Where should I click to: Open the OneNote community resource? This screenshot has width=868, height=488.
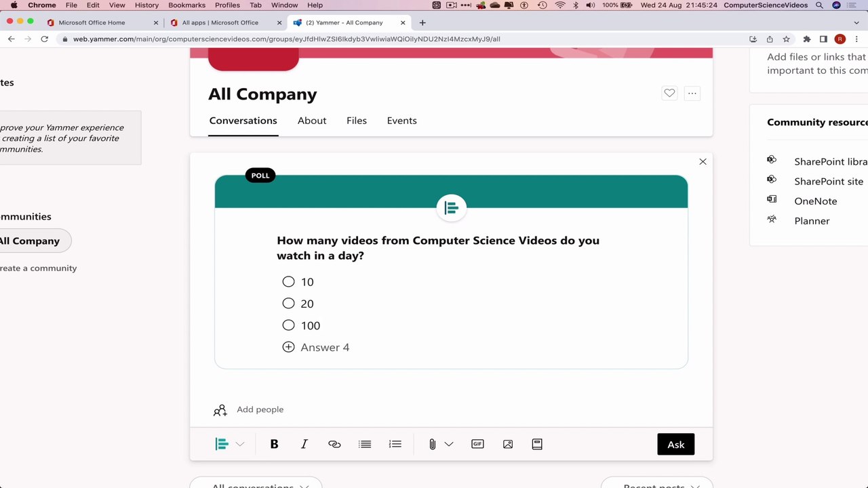click(x=816, y=201)
